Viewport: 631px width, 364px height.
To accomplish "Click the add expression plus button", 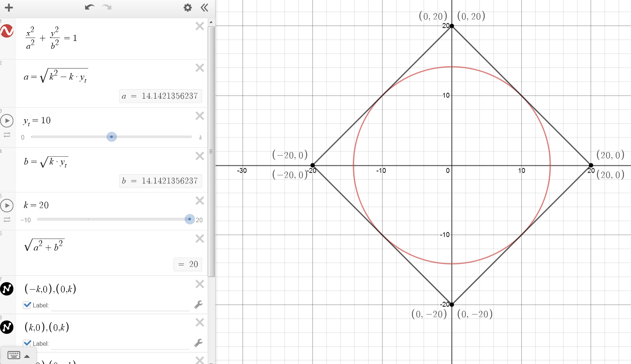I will click(9, 8).
